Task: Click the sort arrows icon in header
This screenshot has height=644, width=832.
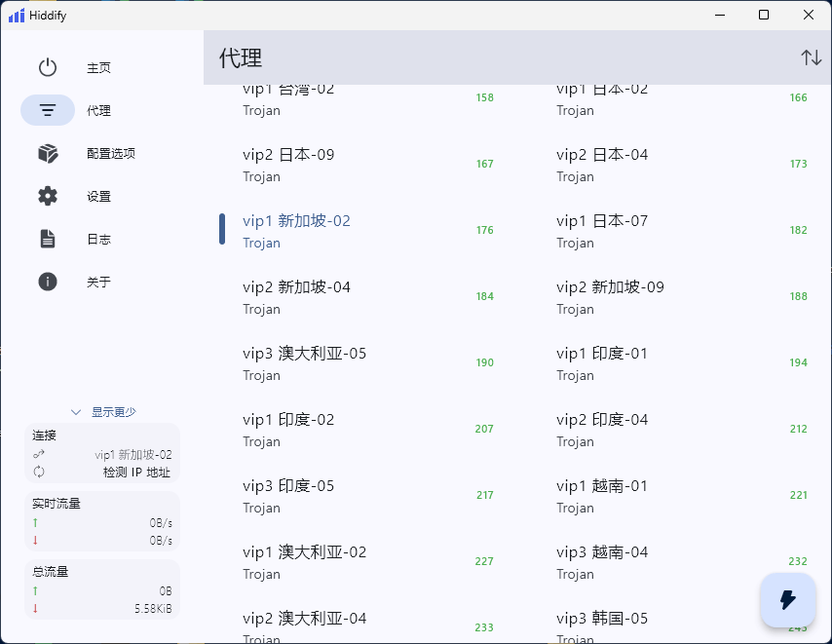Action: 811,57
